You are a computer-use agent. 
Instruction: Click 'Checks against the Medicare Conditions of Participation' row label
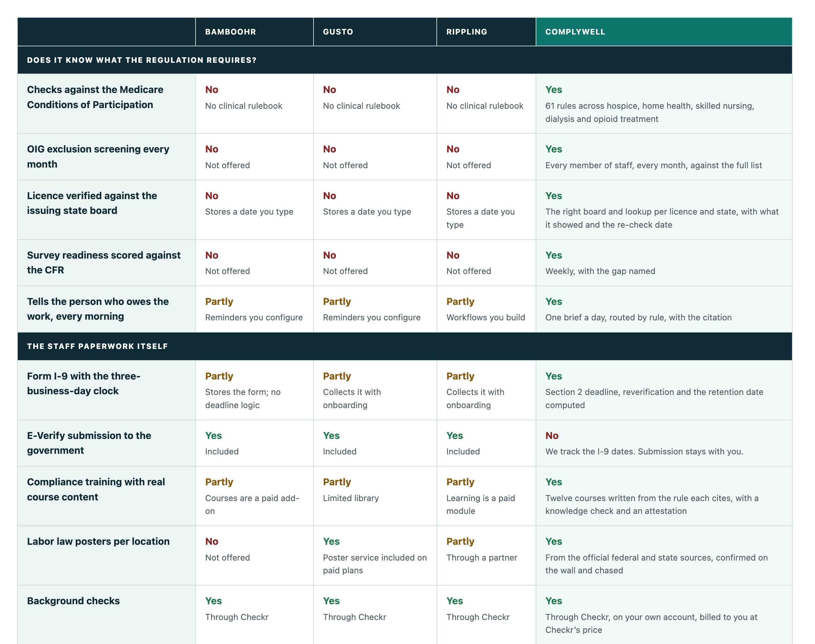(95, 97)
